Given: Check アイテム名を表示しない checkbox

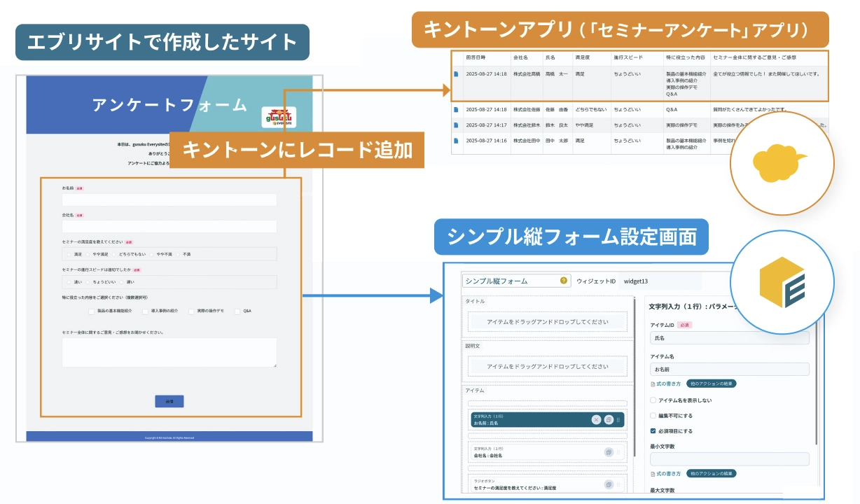Looking at the screenshot, I should [x=653, y=400].
